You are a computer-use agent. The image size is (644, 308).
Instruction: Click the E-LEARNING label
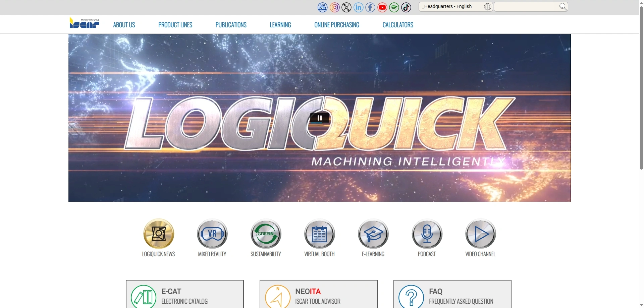(x=373, y=254)
